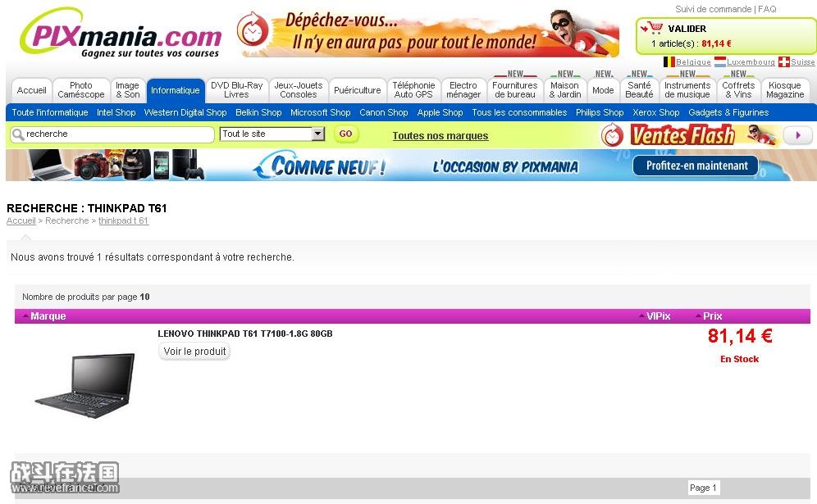Open Western Digital Shop link
This screenshot has height=504, width=817.
tap(185, 112)
